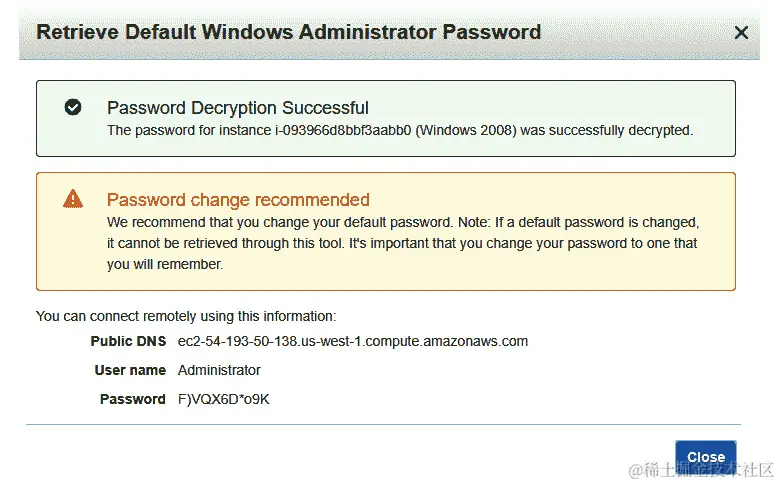Image resolution: width=780 pixels, height=485 pixels.
Task: Click the dialog title Retrieve Default Windows Administrator Password
Action: pyautogui.click(x=289, y=32)
